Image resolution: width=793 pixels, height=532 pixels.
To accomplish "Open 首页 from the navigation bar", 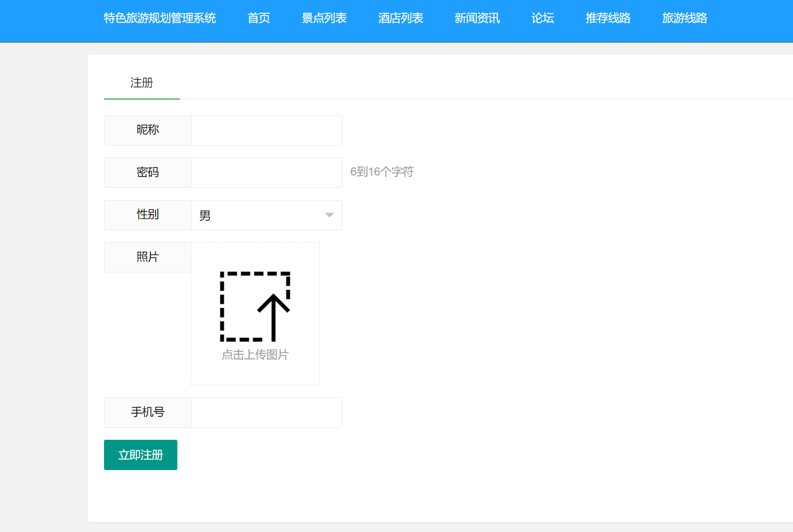I will [x=259, y=18].
